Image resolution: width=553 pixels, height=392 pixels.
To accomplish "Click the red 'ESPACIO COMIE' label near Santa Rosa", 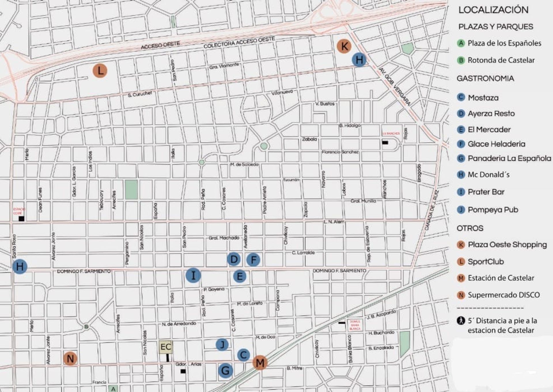I will pyautogui.click(x=19, y=211).
